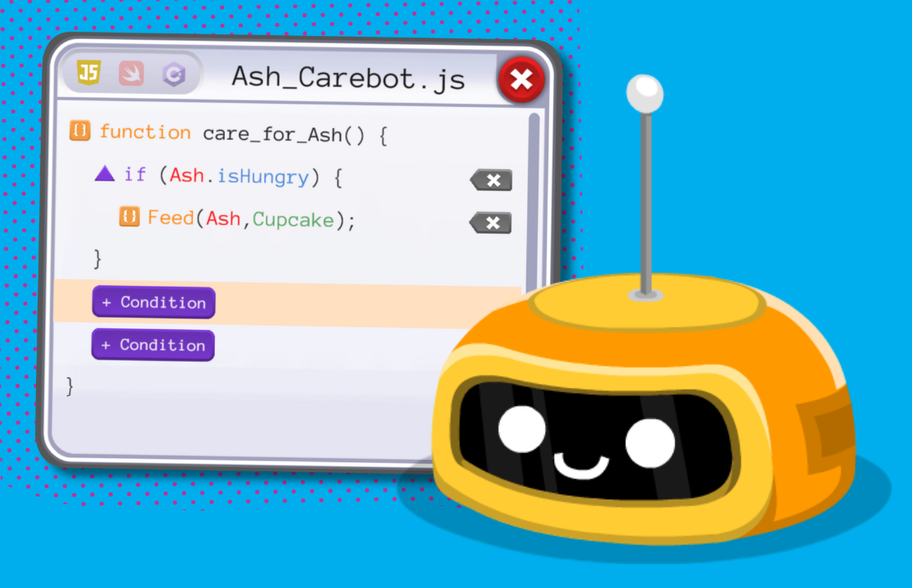The image size is (912, 588).
Task: Delete the if (Ash.isHungry) line
Action: point(490,180)
